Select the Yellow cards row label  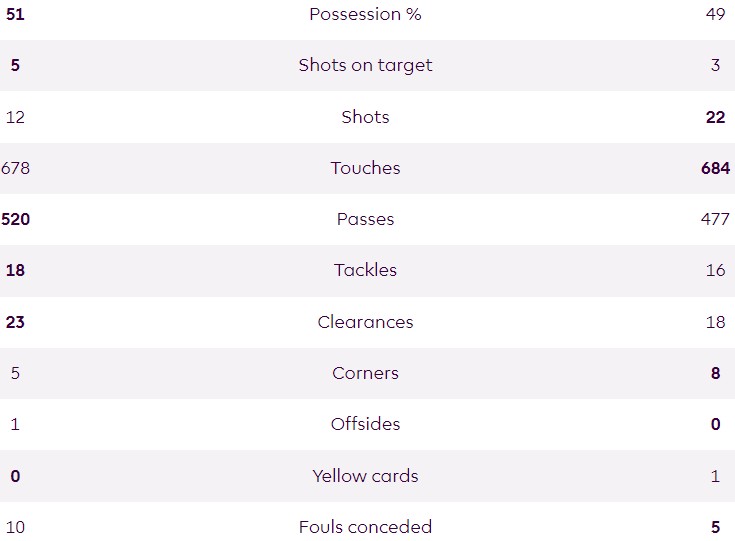click(x=365, y=476)
